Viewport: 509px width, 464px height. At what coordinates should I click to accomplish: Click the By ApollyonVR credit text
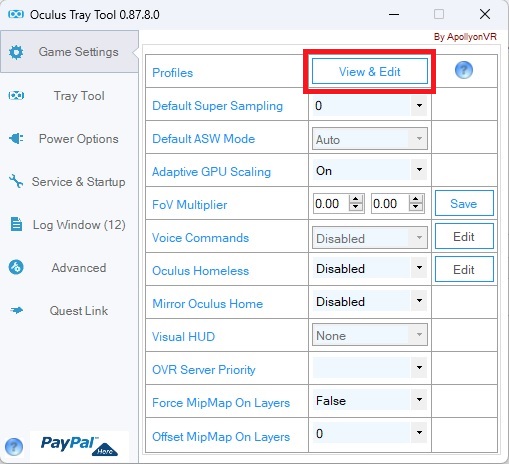click(x=465, y=37)
